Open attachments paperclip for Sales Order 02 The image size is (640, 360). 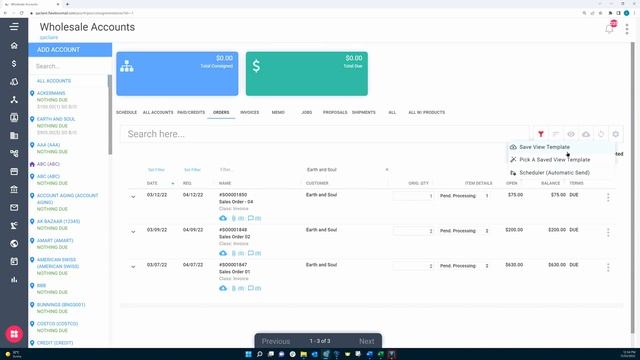[x=238, y=253]
